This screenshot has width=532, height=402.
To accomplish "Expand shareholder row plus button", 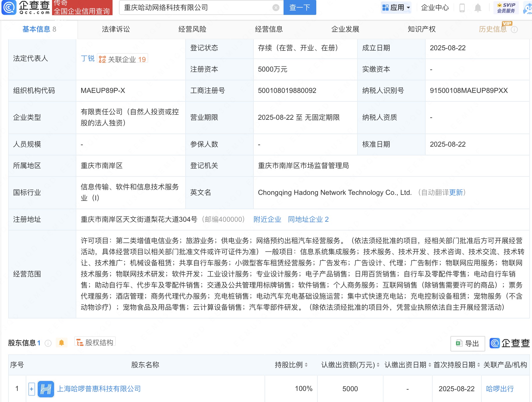I will coord(32,389).
